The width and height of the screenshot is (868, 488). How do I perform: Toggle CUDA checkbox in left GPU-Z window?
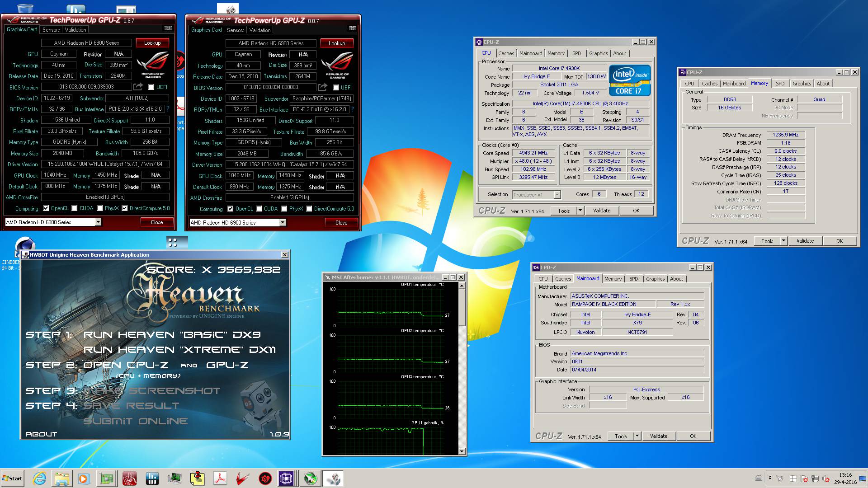point(75,208)
